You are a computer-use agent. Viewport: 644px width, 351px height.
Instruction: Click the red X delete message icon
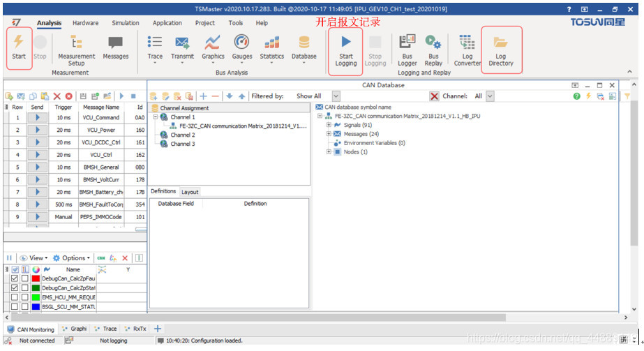57,96
